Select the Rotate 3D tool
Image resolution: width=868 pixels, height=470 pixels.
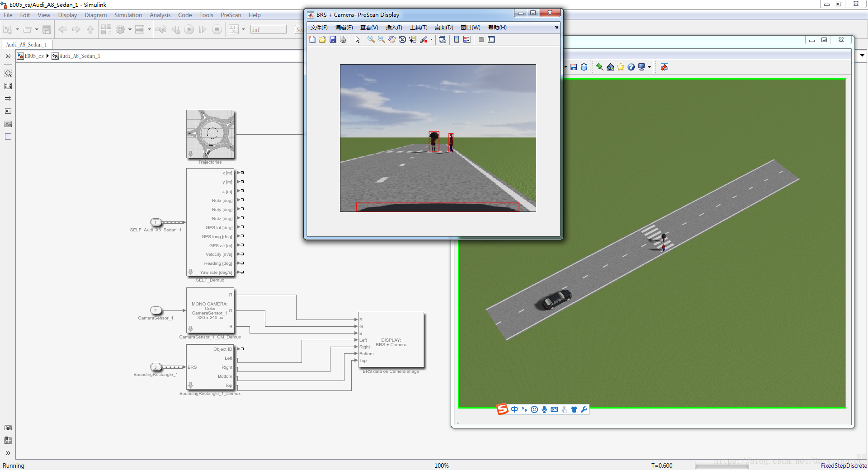(x=402, y=40)
